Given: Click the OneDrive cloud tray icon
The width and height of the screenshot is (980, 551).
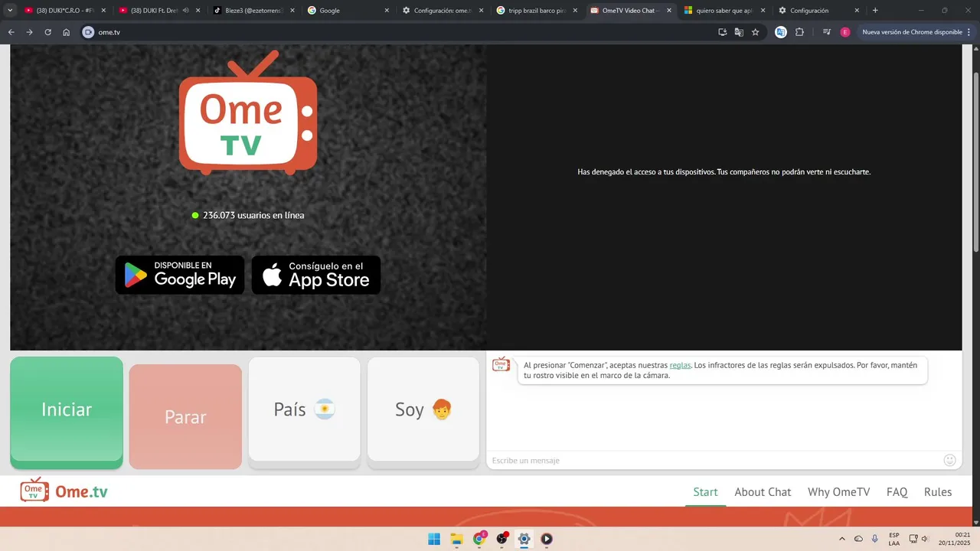Looking at the screenshot, I should (858, 539).
